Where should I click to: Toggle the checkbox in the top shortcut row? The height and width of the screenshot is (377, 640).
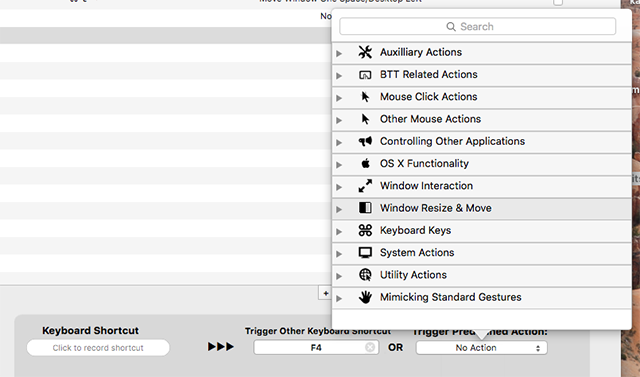(558, 2)
